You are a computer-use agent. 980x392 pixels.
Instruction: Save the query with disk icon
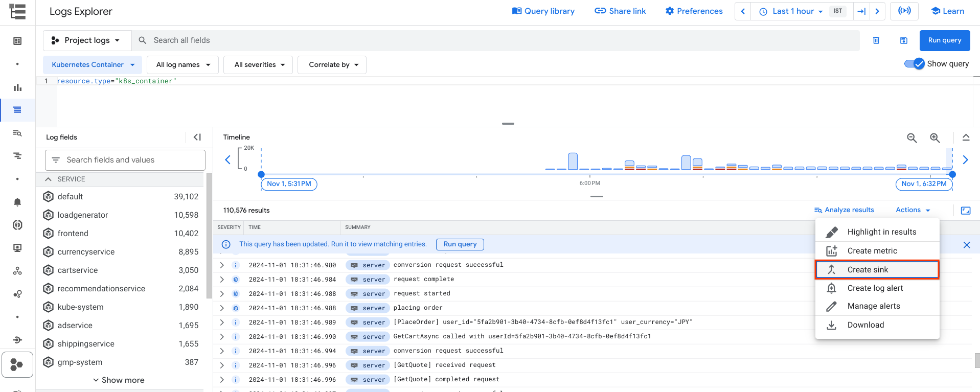904,40
